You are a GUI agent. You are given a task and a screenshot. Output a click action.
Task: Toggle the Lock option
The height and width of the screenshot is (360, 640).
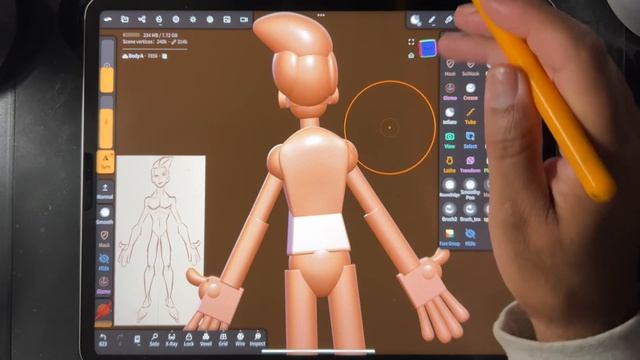coord(189,340)
